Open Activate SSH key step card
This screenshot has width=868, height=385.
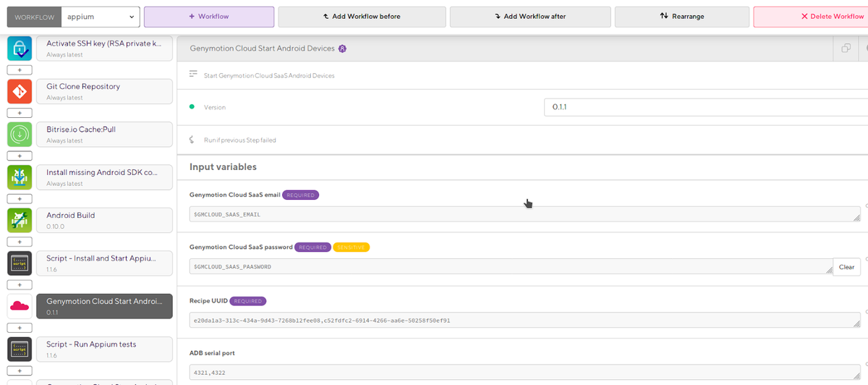(x=104, y=48)
